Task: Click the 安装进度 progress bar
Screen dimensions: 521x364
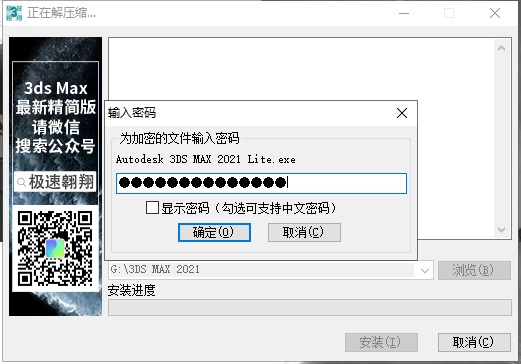Action: (x=310, y=307)
